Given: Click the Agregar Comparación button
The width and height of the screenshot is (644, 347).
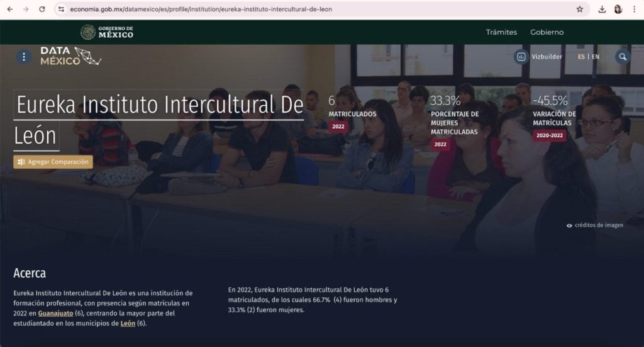Looking at the screenshot, I should click(53, 162).
